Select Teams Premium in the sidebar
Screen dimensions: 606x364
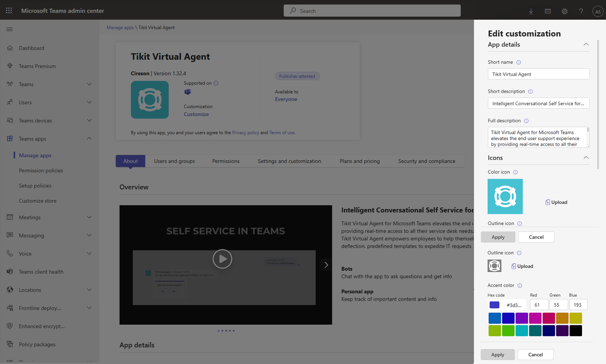[x=36, y=66]
